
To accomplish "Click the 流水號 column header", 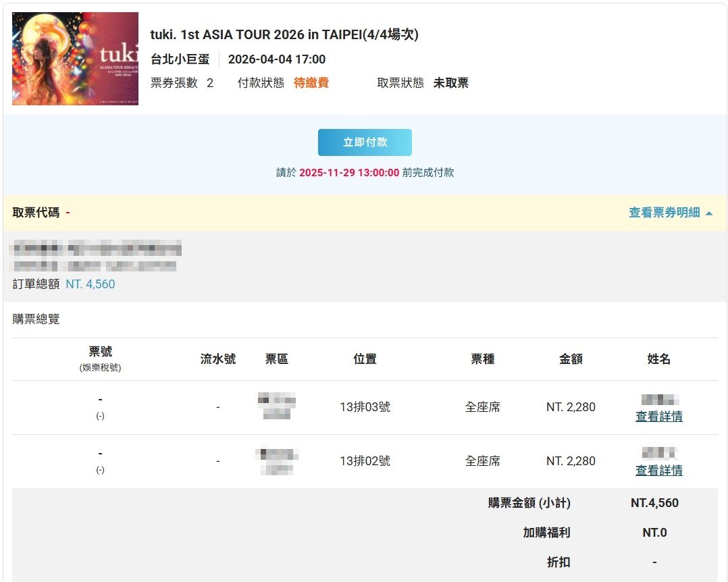I will [217, 359].
